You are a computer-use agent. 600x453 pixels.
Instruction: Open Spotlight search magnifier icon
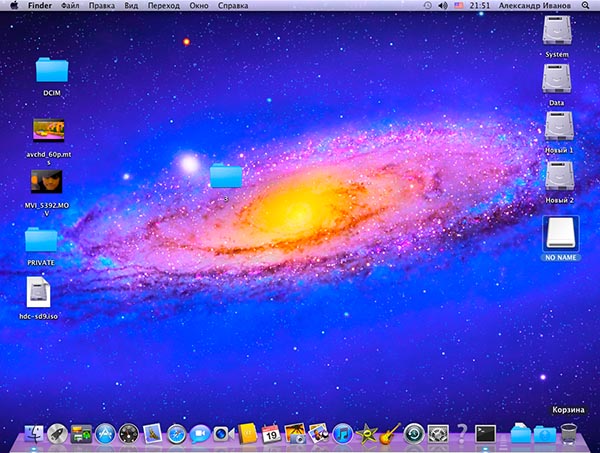pyautogui.click(x=585, y=5)
